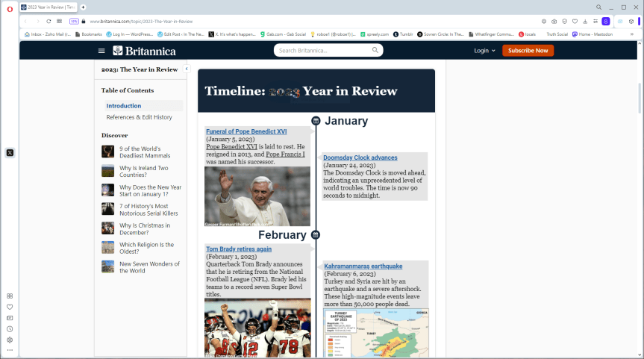
Task: Take a snapshot with camera icon
Action: pos(554,22)
